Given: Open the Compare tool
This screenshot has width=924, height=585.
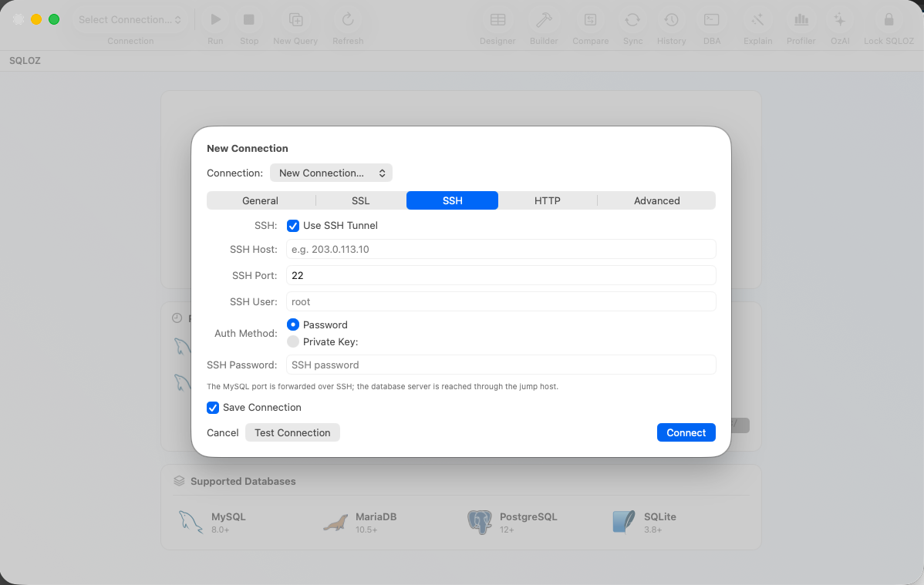Looking at the screenshot, I should pyautogui.click(x=590, y=20).
